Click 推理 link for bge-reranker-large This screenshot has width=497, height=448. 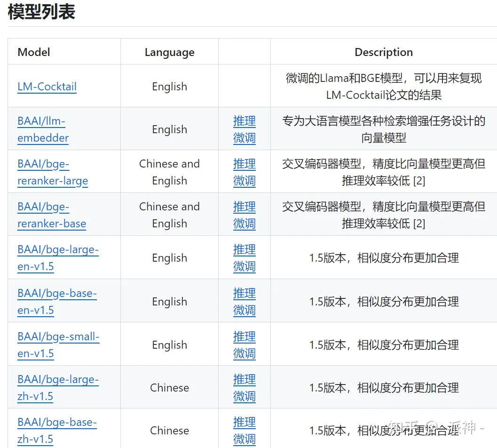click(245, 164)
